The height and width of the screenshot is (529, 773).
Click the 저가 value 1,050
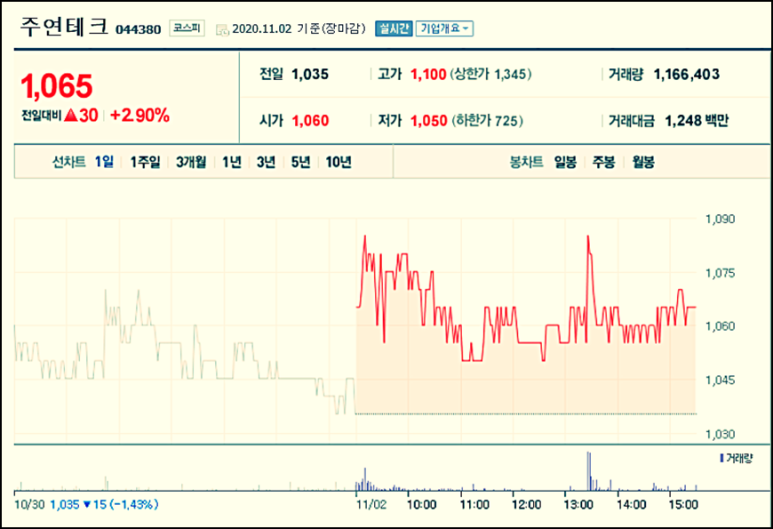pos(429,121)
